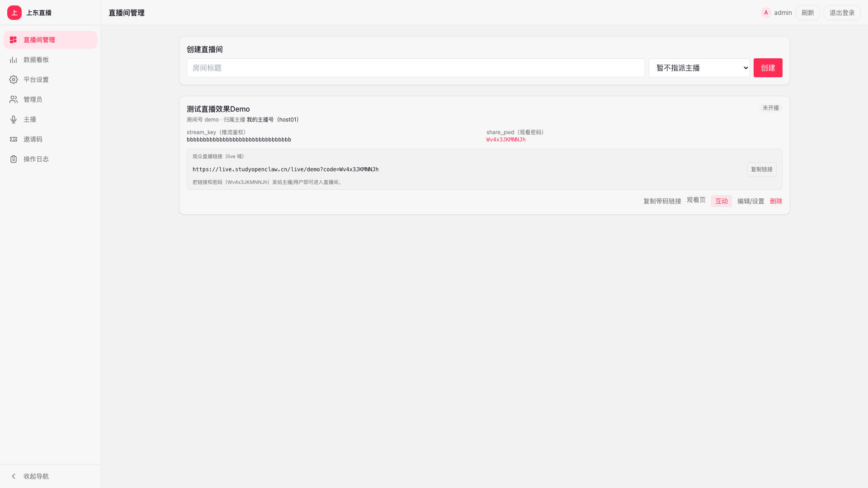
Task: Click the 房间标题 input field
Action: point(416,68)
